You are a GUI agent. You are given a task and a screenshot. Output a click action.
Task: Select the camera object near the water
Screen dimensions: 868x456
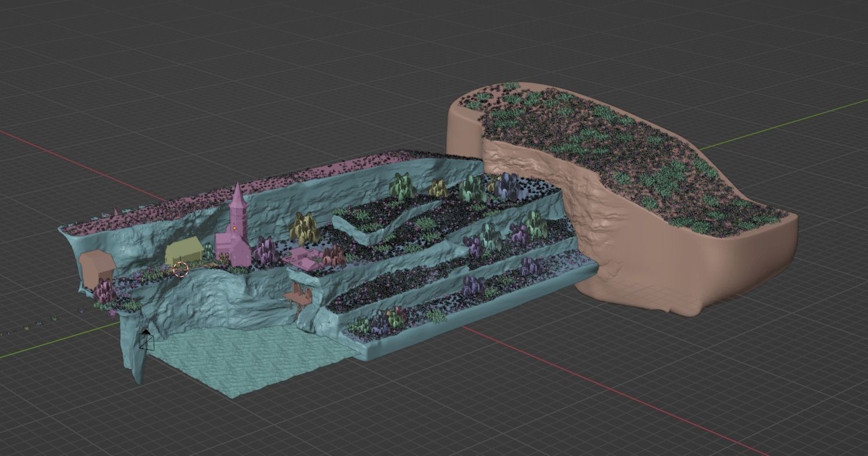(146, 340)
